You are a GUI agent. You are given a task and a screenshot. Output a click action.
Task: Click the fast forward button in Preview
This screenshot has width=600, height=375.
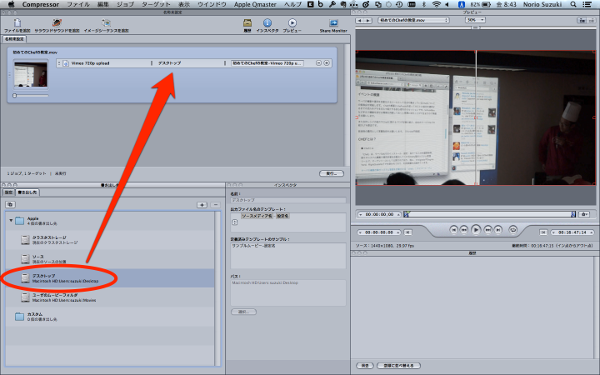coord(488,230)
